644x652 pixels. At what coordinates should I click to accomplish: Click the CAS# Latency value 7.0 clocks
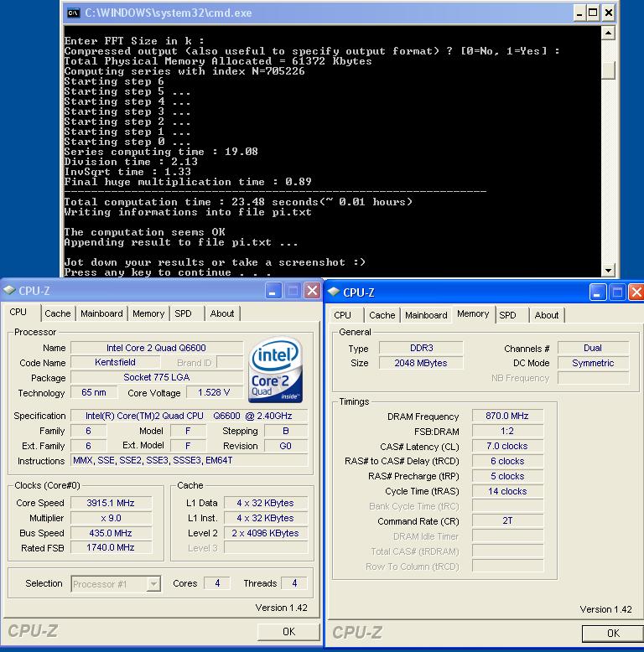[507, 446]
